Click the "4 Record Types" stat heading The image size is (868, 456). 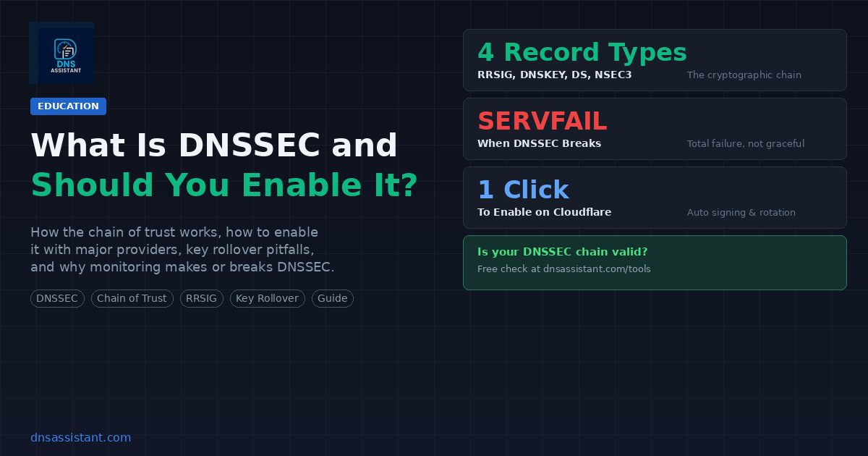(x=582, y=52)
